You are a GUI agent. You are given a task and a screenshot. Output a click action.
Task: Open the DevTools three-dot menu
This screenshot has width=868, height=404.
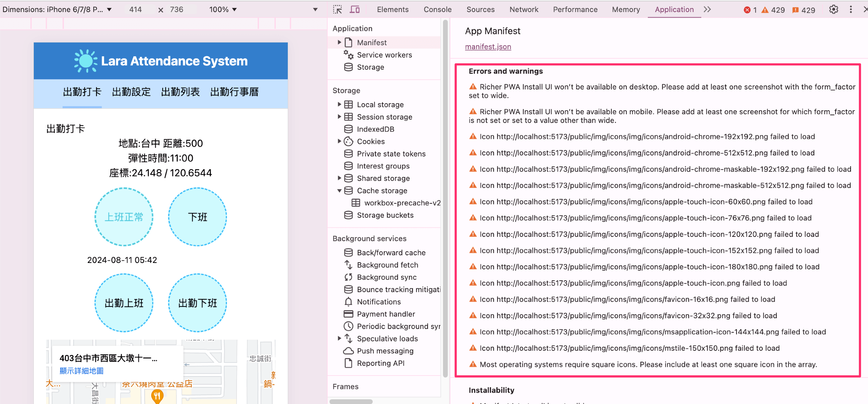(x=851, y=9)
